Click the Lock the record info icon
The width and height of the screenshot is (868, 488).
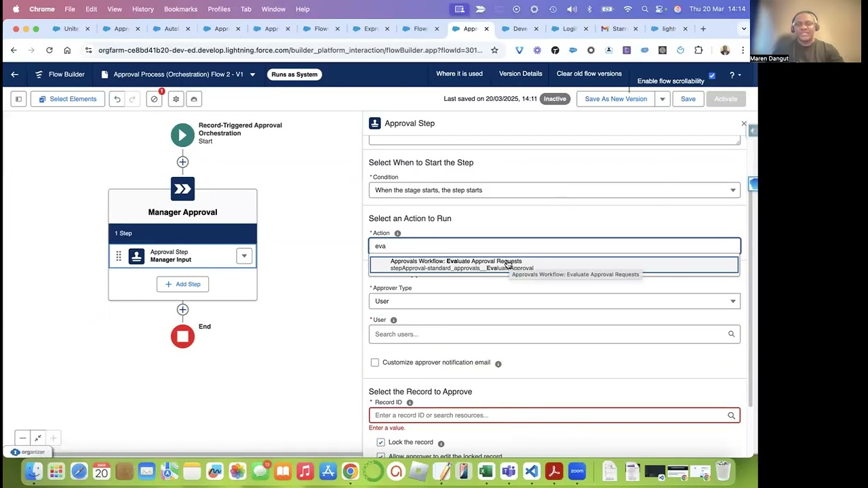coord(441,444)
